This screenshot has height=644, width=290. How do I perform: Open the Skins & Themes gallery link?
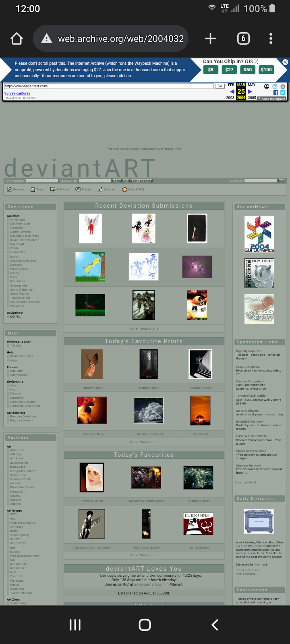click(x=21, y=289)
